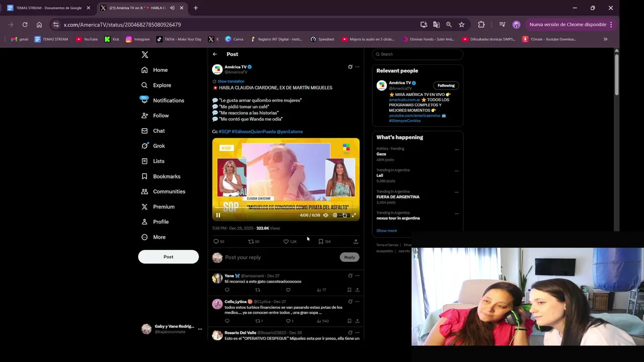This screenshot has height=362, width=644.
Task: Expand the hidden bookmarks chevron
Action: click(x=605, y=39)
